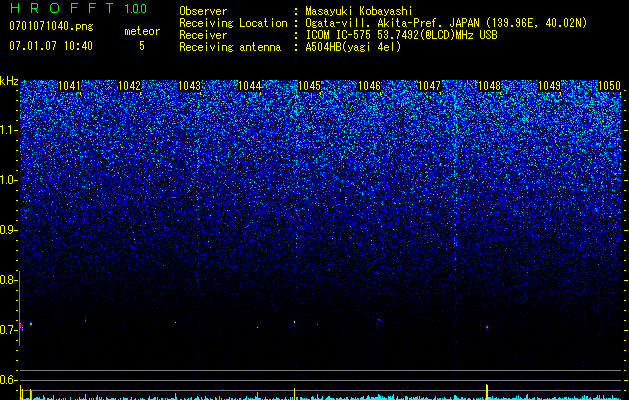Click the yellow power spike below 1045
629x400 pixels.
(x=294, y=394)
